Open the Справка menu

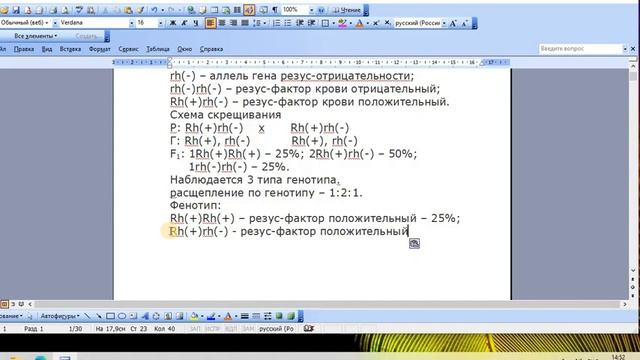click(x=211, y=49)
